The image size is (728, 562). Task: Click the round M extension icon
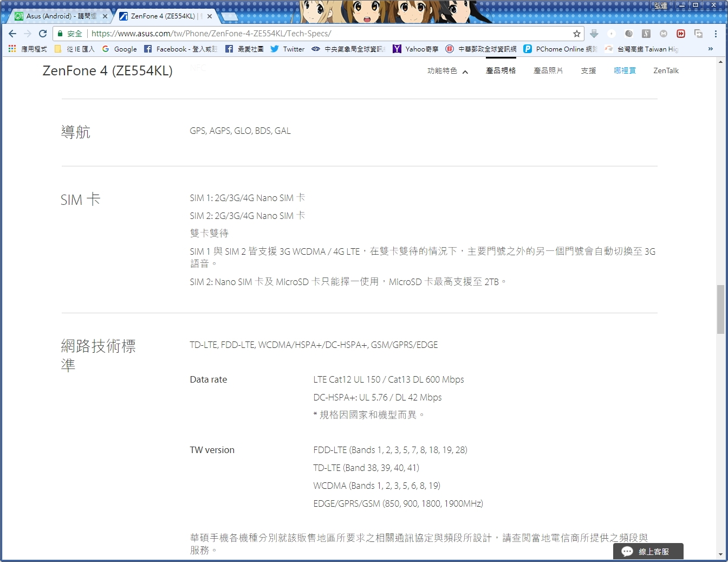point(664,34)
